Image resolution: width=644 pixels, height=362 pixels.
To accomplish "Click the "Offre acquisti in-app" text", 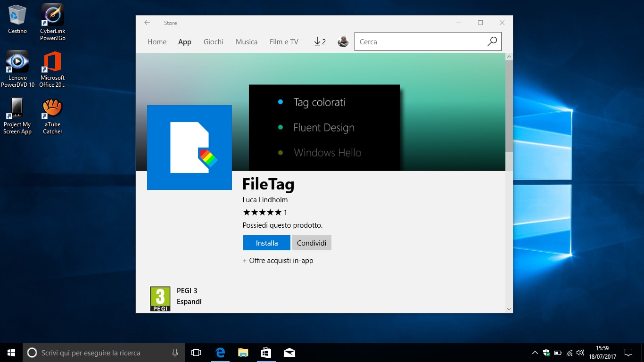I will [x=278, y=261].
